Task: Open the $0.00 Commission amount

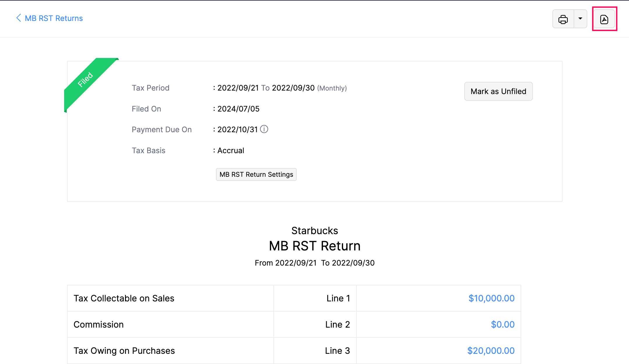Action: [x=502, y=324]
